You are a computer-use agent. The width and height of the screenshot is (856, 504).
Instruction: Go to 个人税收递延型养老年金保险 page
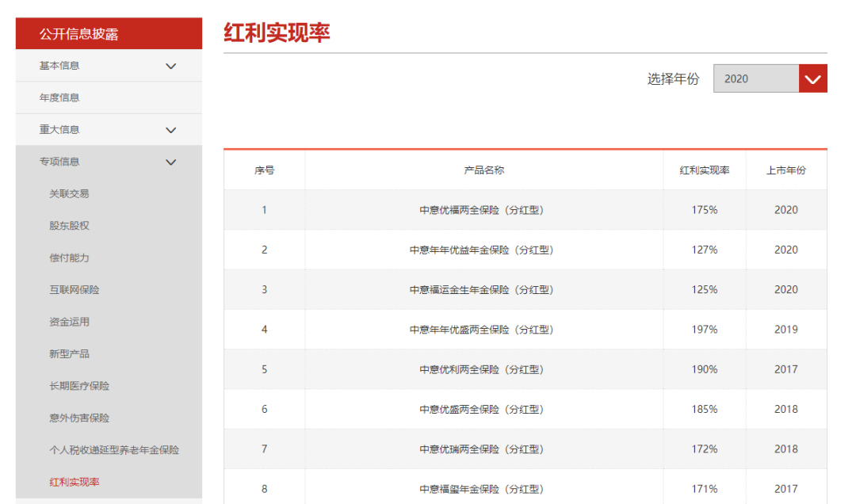click(114, 450)
